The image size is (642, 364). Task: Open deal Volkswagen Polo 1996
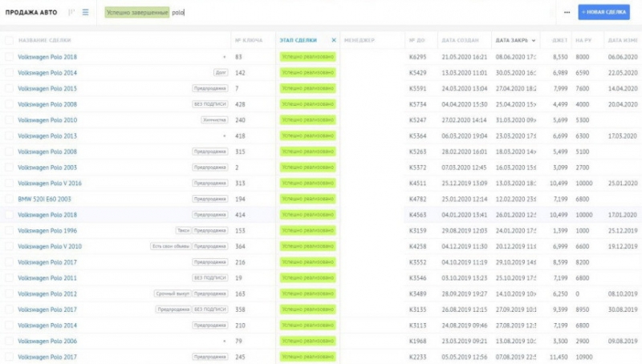[x=47, y=231]
